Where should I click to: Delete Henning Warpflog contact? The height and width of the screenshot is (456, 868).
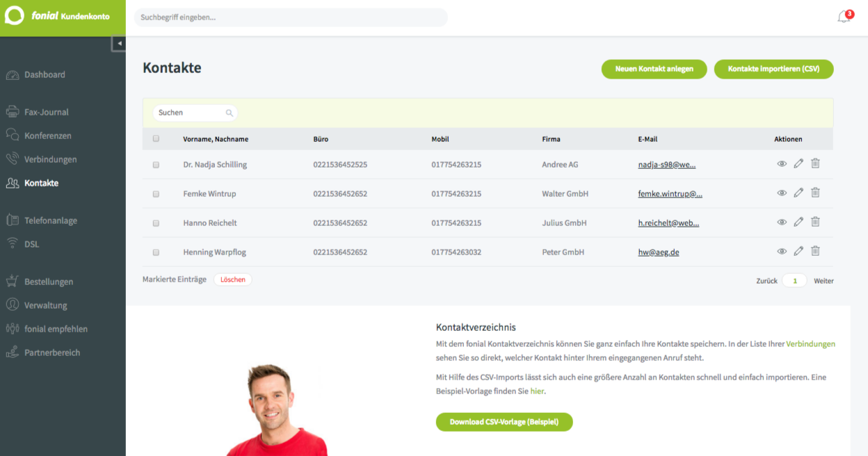point(815,251)
